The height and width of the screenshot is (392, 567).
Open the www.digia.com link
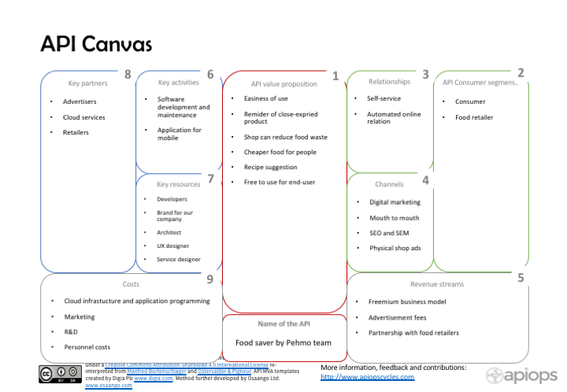[154, 379]
